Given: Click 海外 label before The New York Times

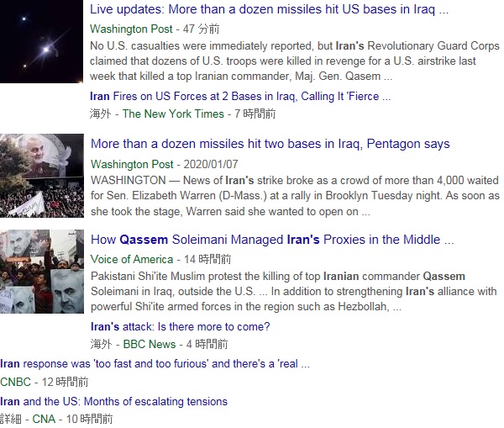Looking at the screenshot, I should coord(100,114).
